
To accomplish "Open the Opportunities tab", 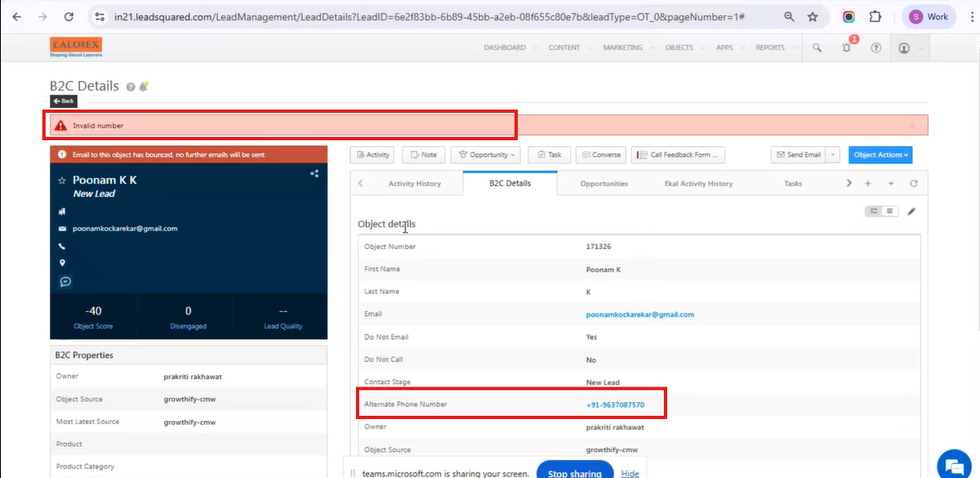I will click(603, 183).
